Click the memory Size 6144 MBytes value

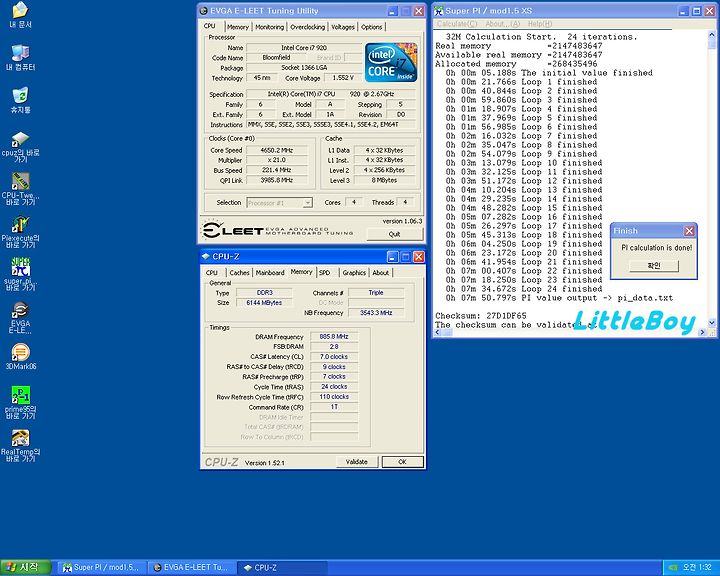pyautogui.click(x=264, y=303)
